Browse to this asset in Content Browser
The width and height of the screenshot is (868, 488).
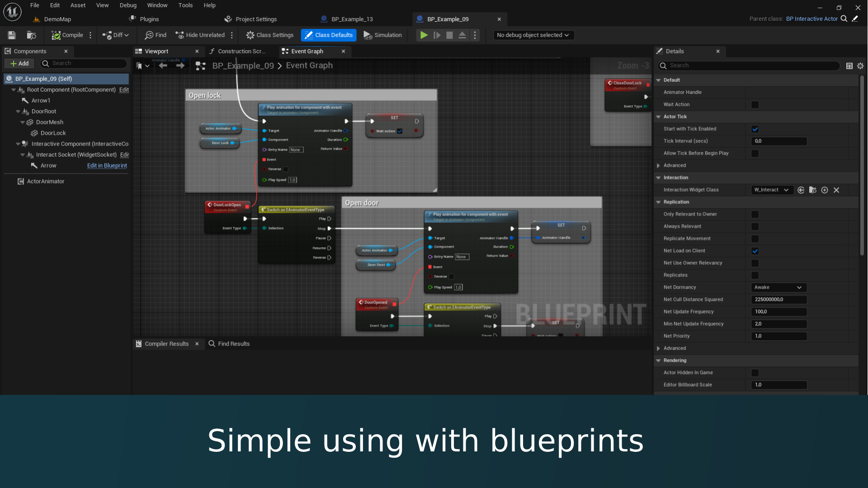point(31,35)
